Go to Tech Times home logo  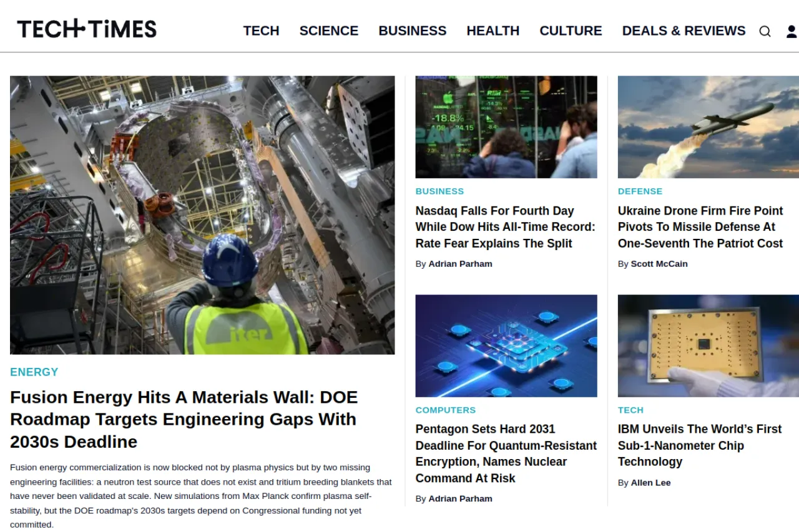point(87,29)
